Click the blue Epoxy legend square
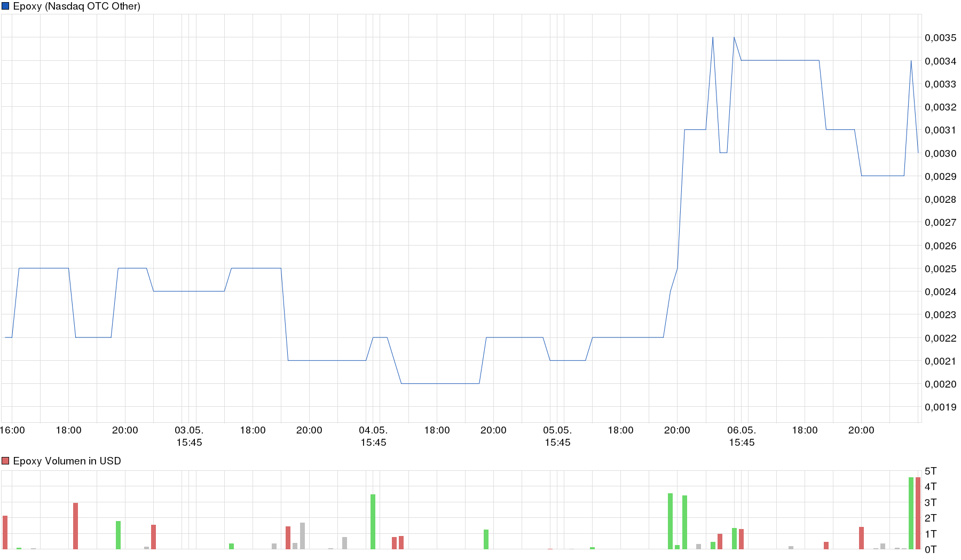 point(5,6)
